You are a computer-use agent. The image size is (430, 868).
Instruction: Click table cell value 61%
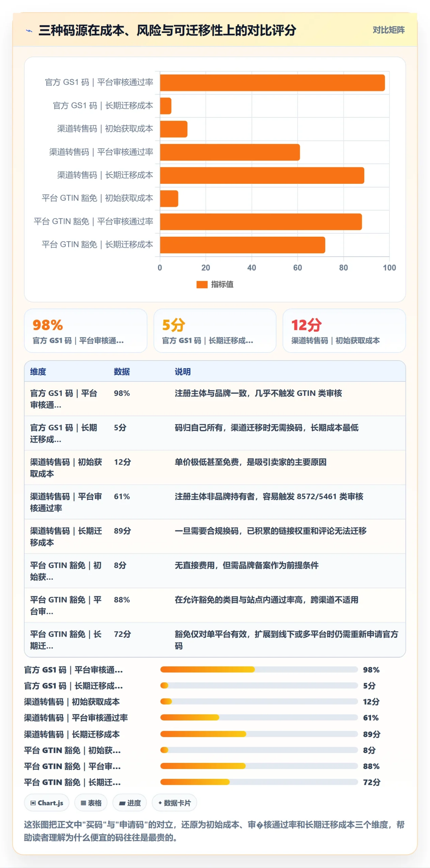point(122,497)
